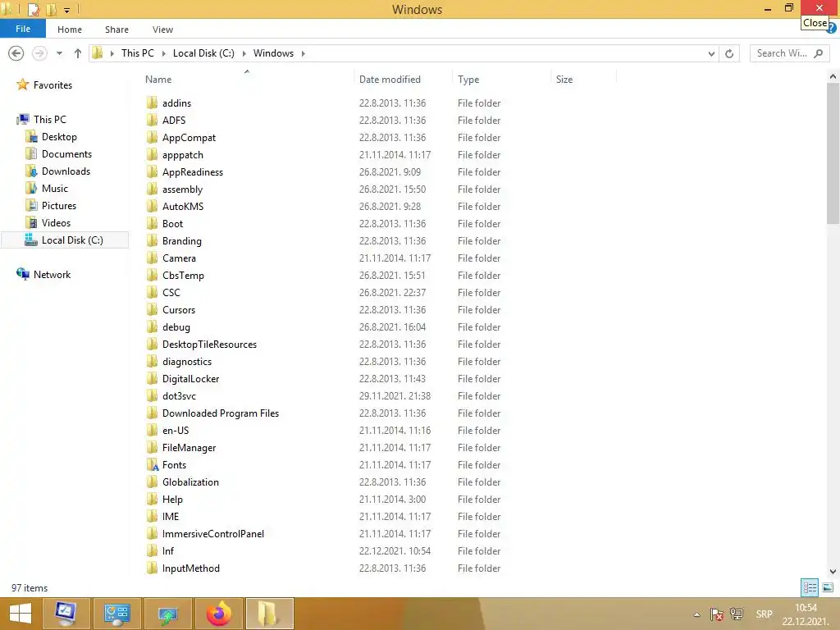This screenshot has height=630, width=840.
Task: Expand the Local Disk (C:) breadcrumb arrow
Action: pos(244,53)
